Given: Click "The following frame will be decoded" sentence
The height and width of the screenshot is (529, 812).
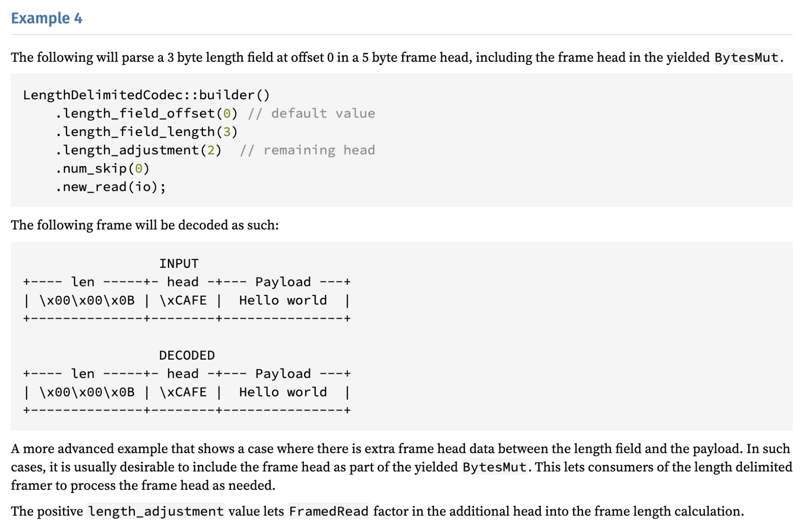Looking at the screenshot, I should 145,225.
